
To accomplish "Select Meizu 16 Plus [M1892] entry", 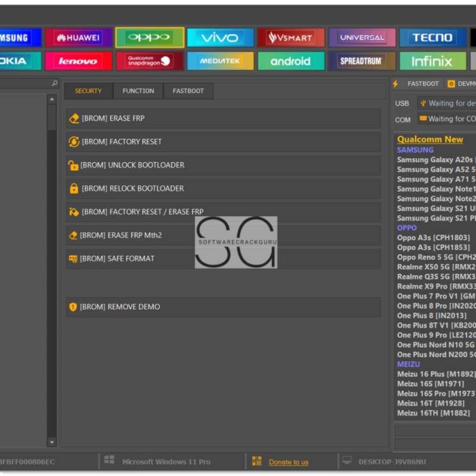I will 436,374.
